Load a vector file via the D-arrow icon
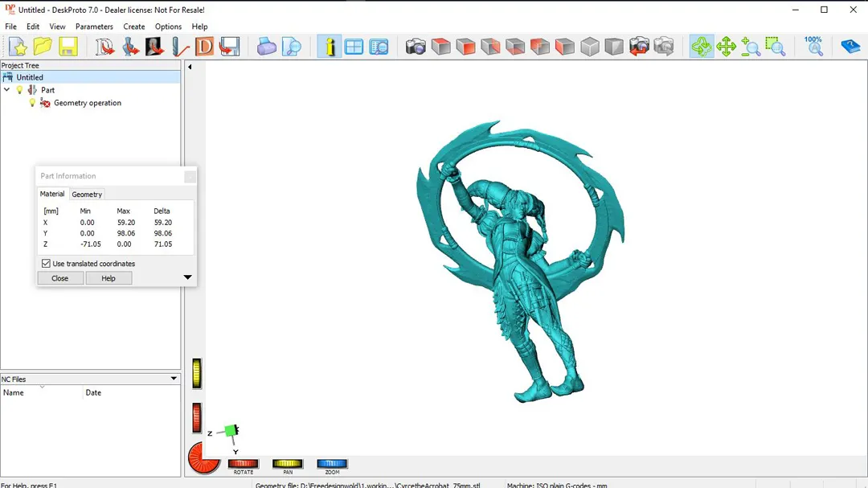Screen dimensions: 868x488 (104, 47)
